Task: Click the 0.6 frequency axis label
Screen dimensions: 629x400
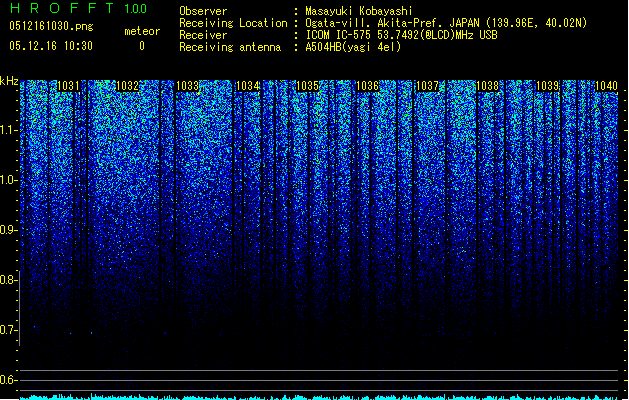Action: (8, 380)
